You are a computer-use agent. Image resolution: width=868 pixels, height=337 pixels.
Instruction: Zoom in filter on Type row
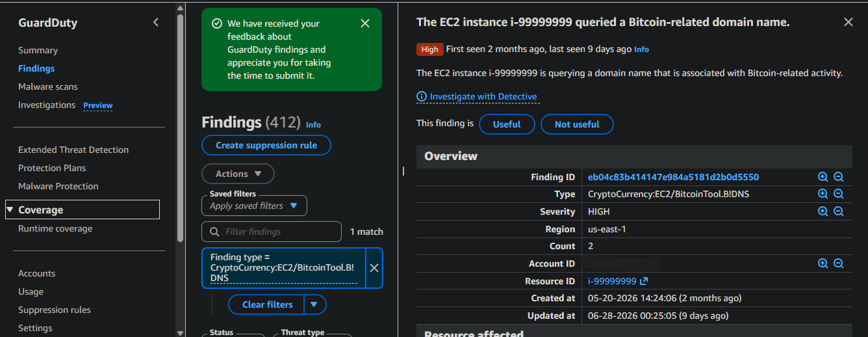point(823,194)
